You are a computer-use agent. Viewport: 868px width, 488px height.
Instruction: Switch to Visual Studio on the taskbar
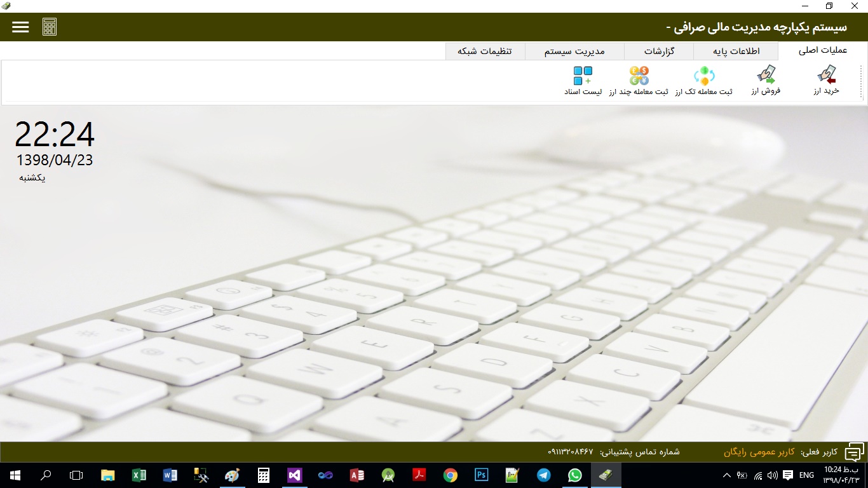[x=295, y=475]
